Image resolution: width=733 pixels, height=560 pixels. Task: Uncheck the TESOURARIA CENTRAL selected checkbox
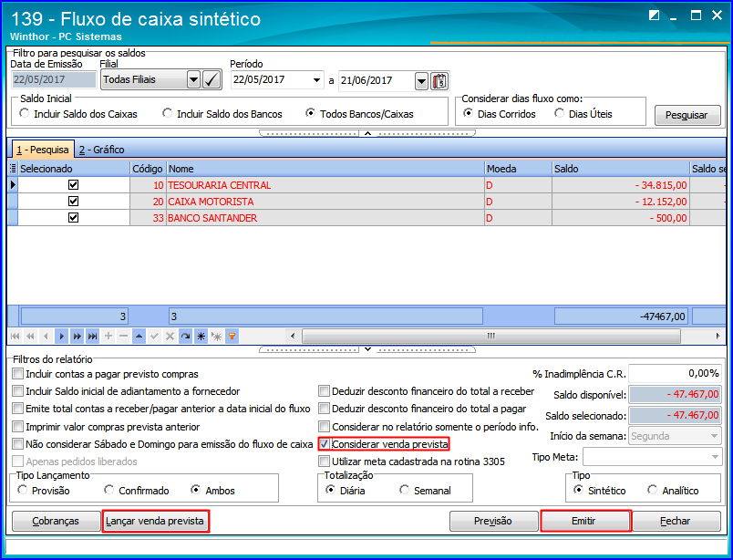point(73,185)
